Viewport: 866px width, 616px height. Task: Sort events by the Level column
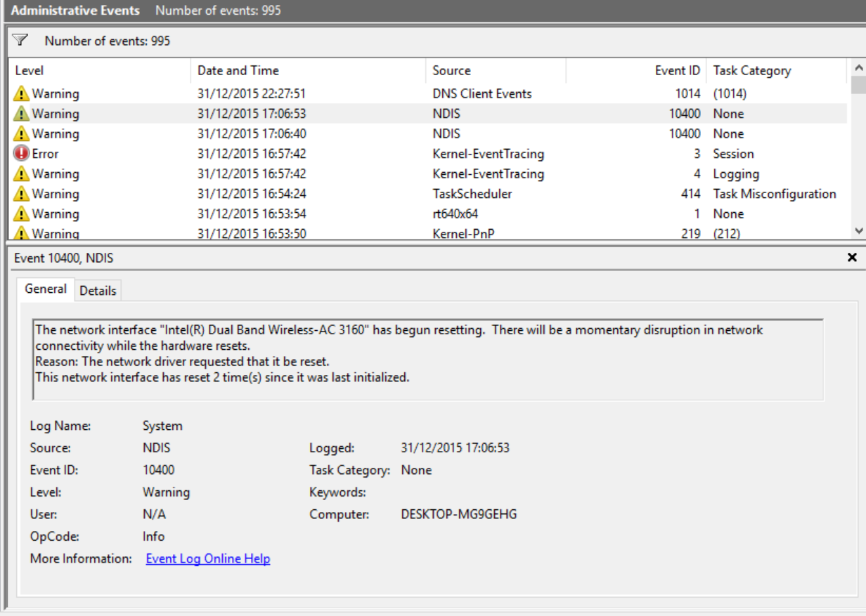pos(99,70)
